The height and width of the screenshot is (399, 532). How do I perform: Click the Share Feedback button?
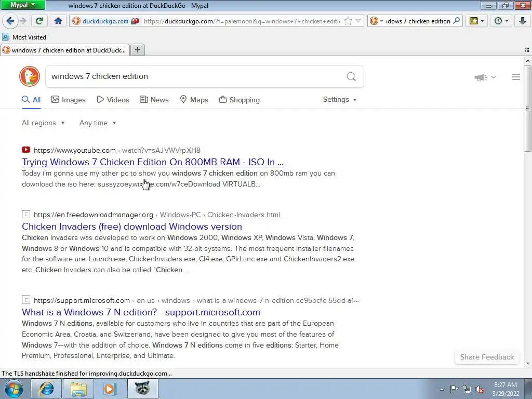click(x=487, y=357)
